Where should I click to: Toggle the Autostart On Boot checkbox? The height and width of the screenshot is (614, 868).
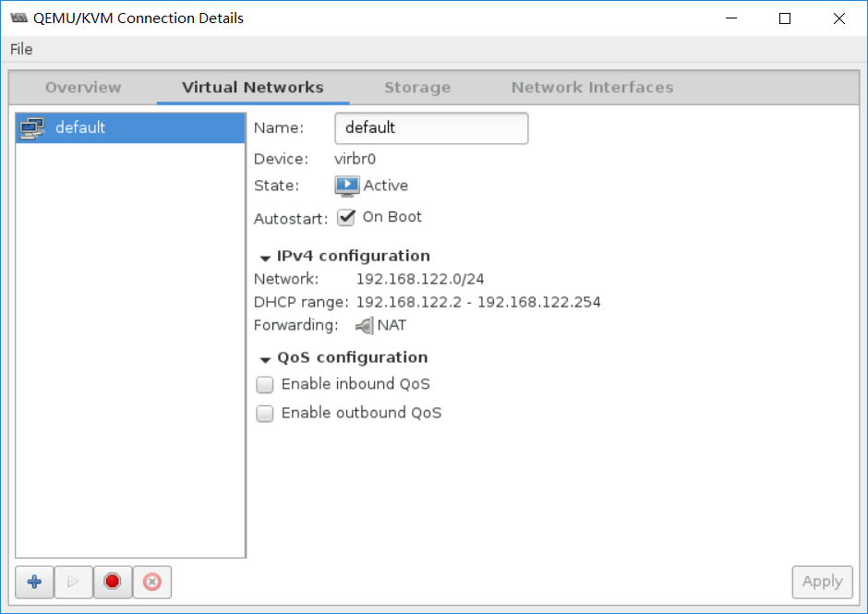coord(346,217)
